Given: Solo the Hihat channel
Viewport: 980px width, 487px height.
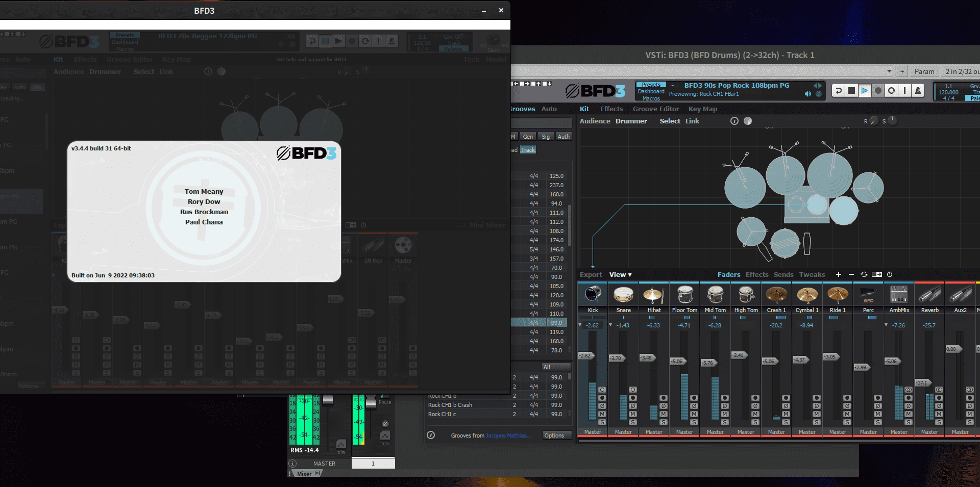Looking at the screenshot, I should coord(664,422).
